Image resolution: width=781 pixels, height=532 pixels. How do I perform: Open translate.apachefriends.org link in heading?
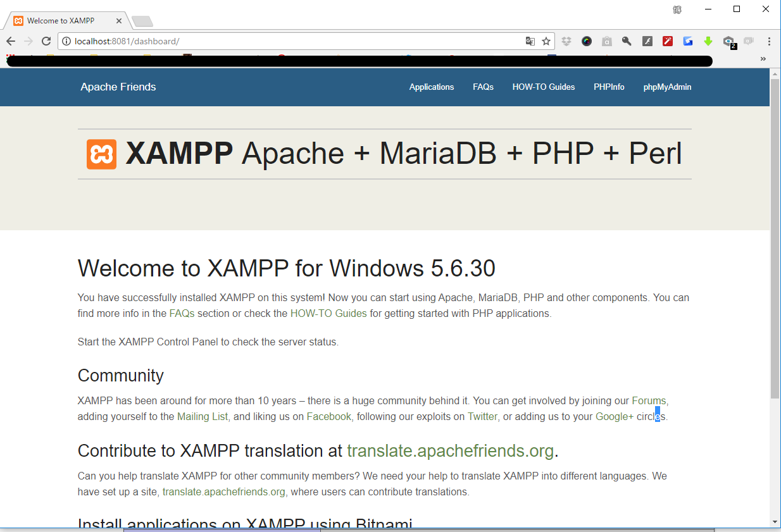pos(451,451)
